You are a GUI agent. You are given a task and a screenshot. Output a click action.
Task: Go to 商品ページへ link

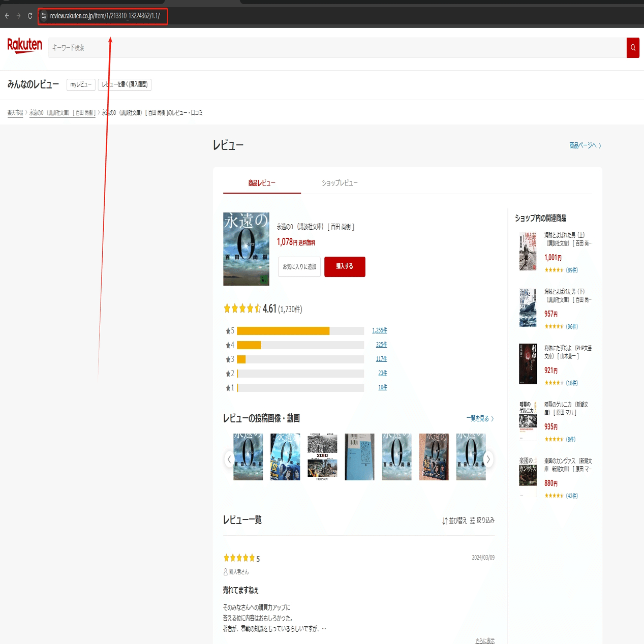point(585,145)
